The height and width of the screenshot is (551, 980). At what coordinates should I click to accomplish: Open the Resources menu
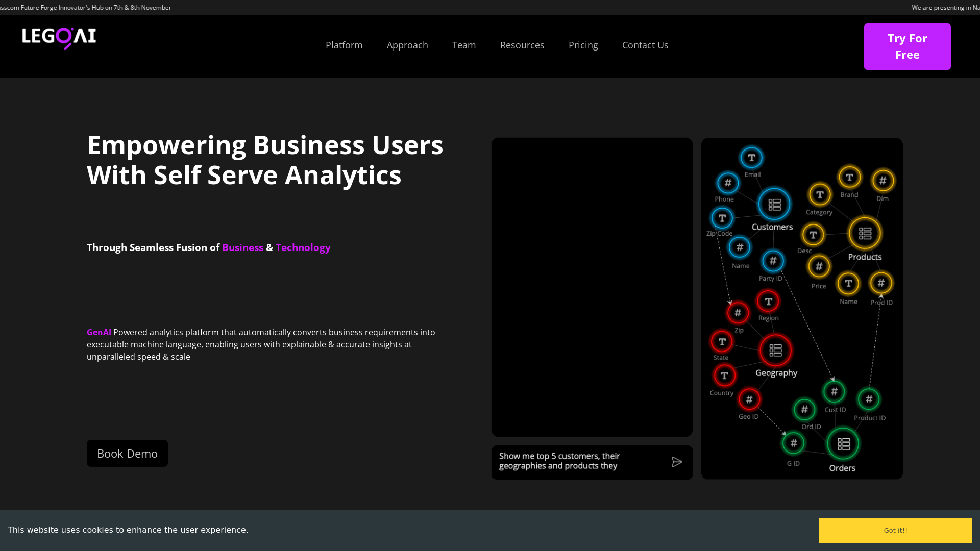point(522,45)
